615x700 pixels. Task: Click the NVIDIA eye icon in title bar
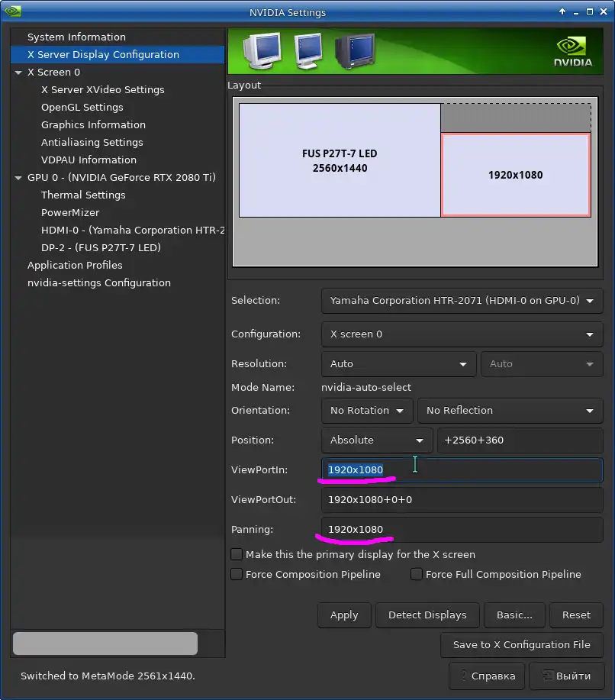[13, 11]
